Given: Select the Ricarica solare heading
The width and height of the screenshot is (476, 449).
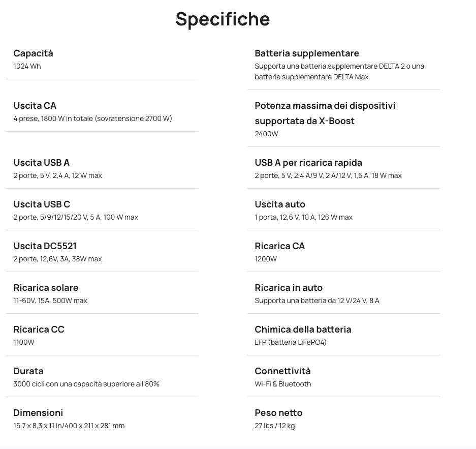Looking at the screenshot, I should pyautogui.click(x=46, y=288).
